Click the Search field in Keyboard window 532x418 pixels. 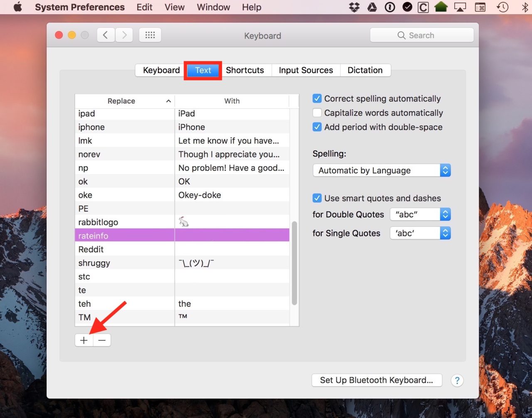[x=421, y=35]
